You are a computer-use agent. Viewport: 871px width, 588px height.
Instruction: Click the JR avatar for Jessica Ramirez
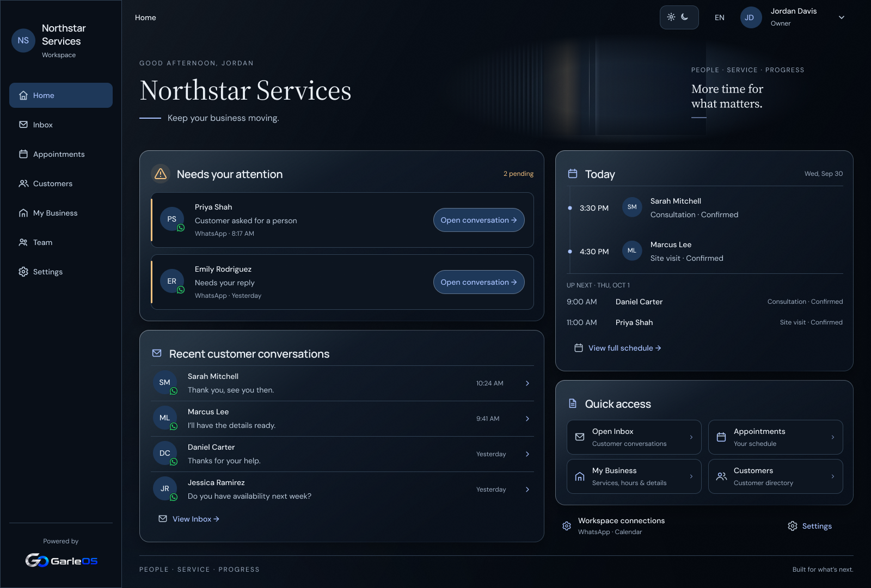coord(165,488)
